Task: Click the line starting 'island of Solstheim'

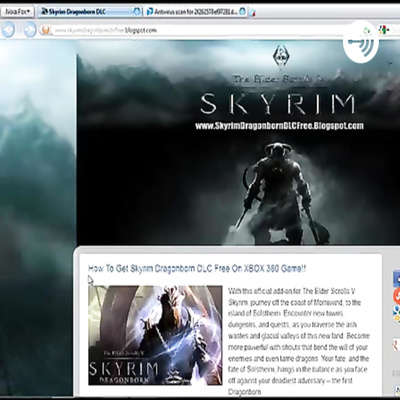Action: (x=286, y=313)
